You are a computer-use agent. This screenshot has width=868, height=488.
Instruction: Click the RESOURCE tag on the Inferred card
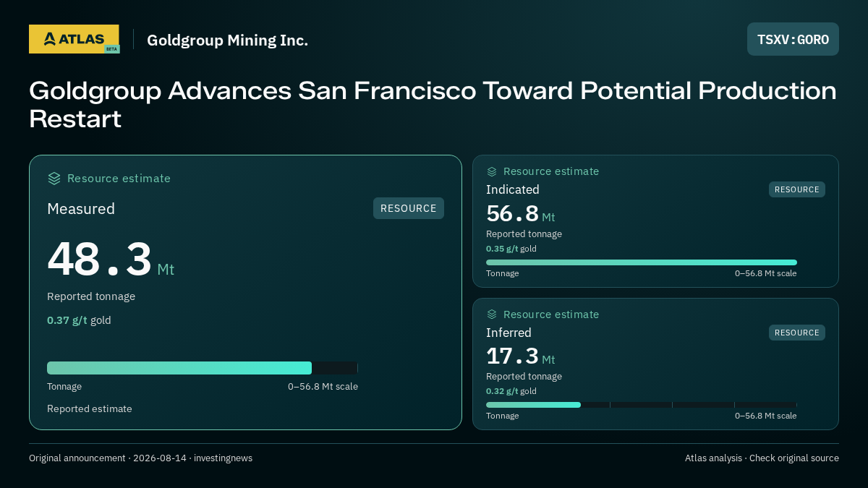point(797,333)
